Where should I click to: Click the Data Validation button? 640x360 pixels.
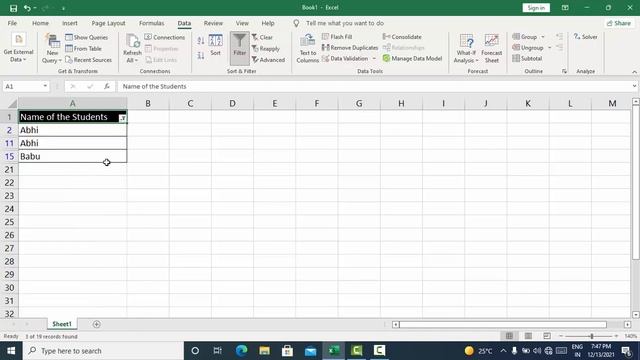click(x=345, y=59)
